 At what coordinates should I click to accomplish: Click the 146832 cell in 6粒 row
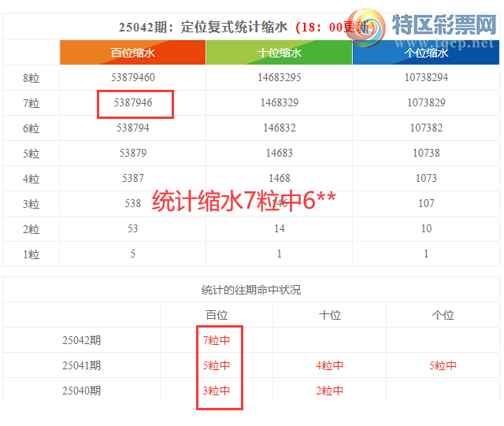[279, 128]
